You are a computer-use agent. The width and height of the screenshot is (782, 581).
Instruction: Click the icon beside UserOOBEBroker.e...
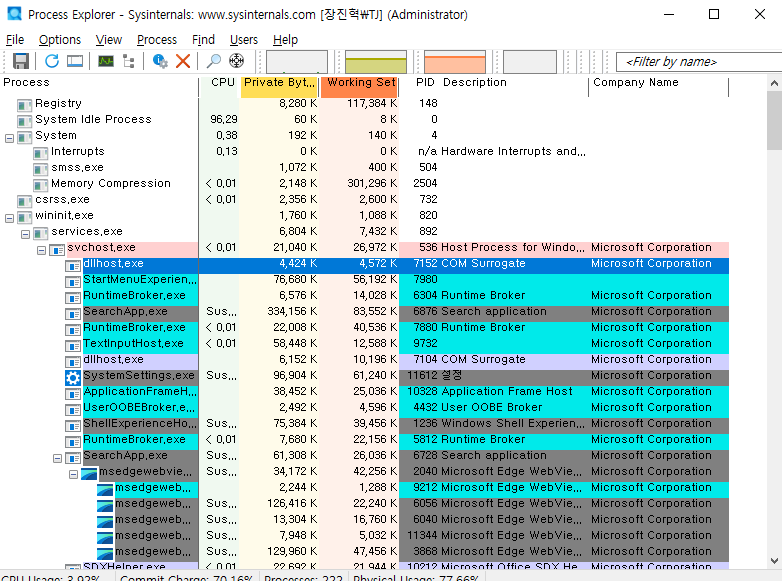pos(73,409)
